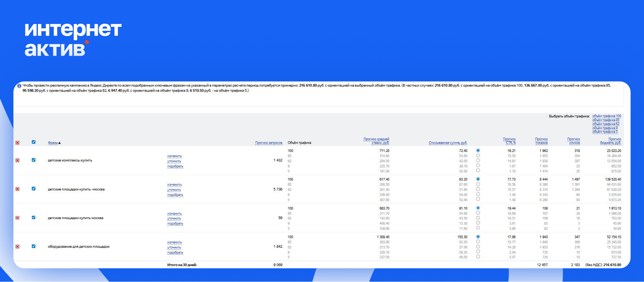
Task: Click the sort arrow next to Фразы
Action: tap(60, 143)
